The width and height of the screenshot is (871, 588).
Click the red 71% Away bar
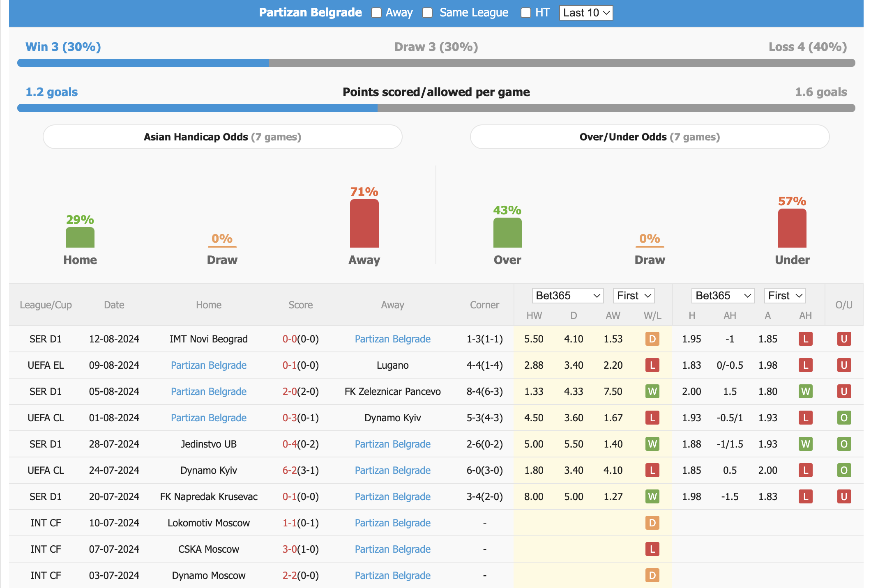click(x=364, y=223)
